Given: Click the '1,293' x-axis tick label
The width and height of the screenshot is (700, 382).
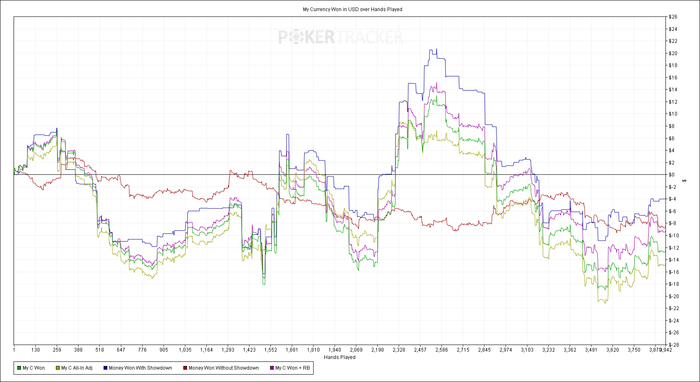Looking at the screenshot, I should [x=228, y=350].
